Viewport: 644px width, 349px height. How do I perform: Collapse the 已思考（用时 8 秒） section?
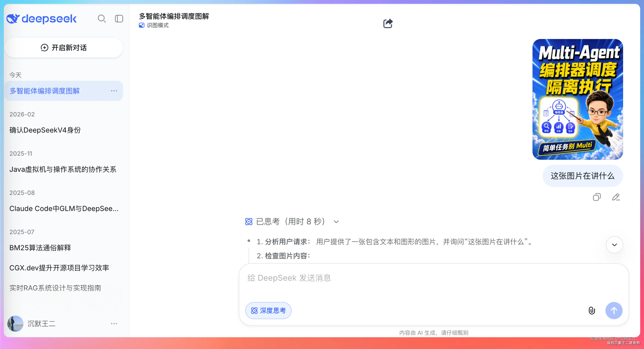[x=336, y=221]
